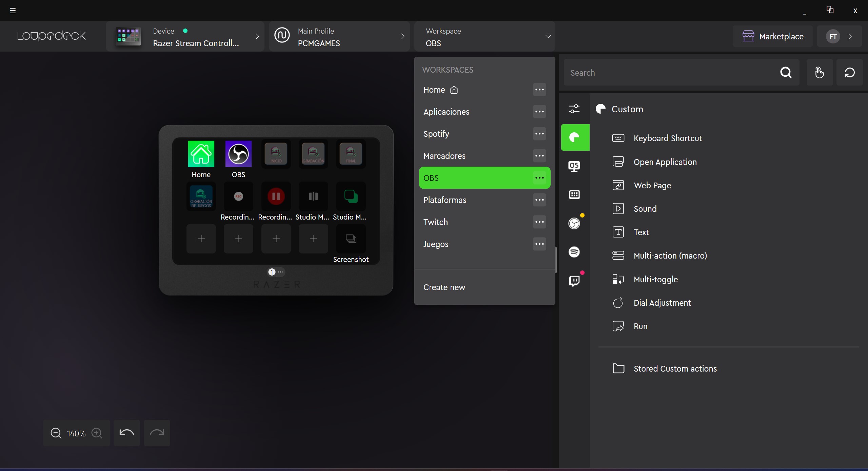Select the Multi-toggle custom action icon
The image size is (868, 471).
tap(618, 280)
